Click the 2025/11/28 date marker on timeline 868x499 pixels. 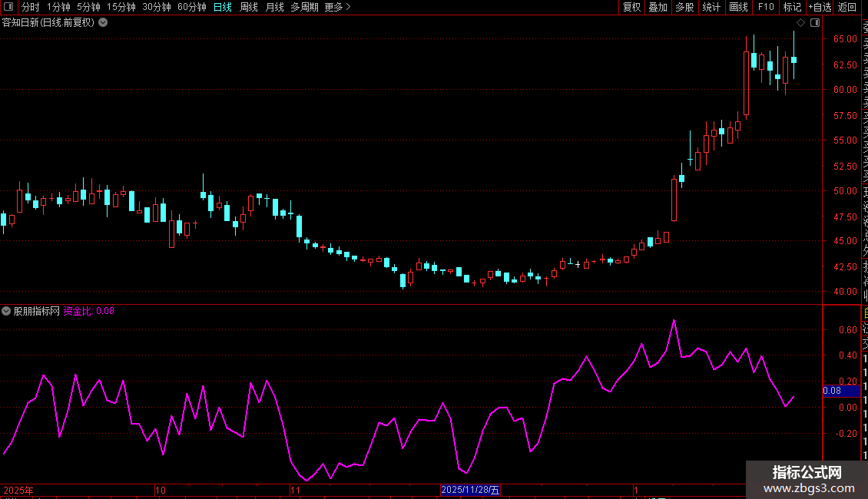click(471, 490)
